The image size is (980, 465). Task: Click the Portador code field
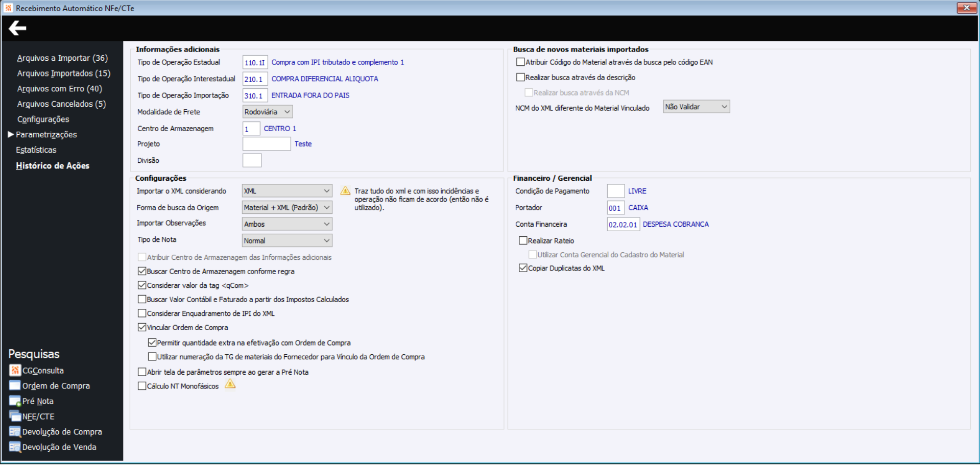click(615, 208)
